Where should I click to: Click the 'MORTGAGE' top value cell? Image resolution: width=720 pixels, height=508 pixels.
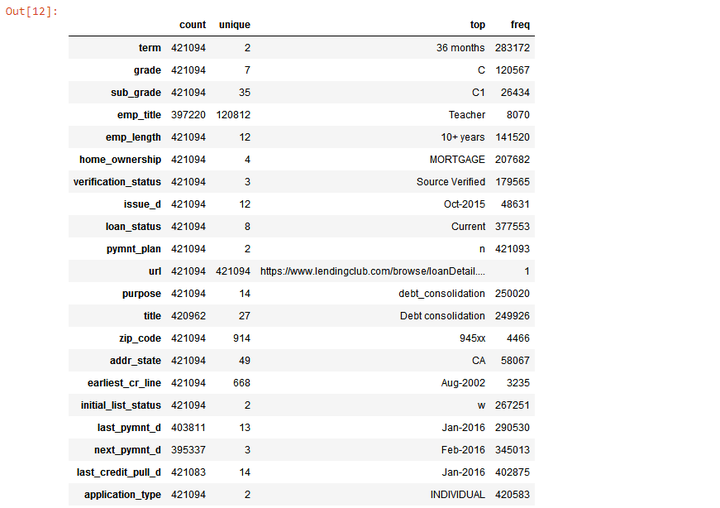[x=458, y=159]
